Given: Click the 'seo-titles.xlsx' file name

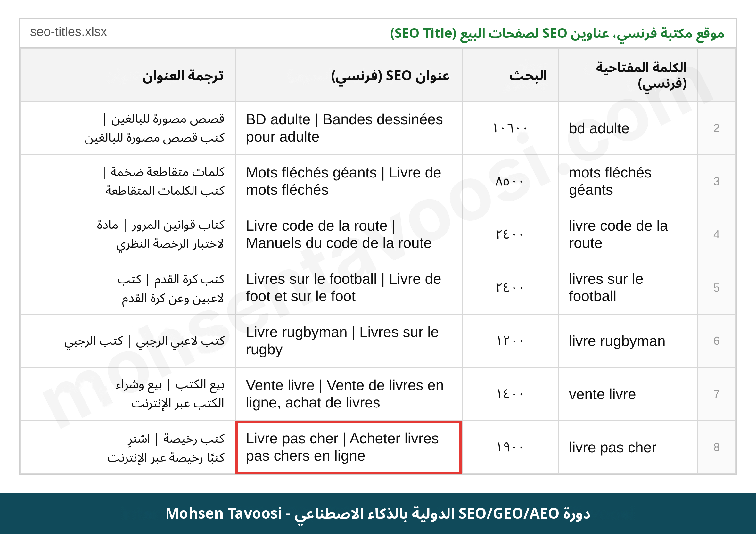Looking at the screenshot, I should [x=69, y=32].
